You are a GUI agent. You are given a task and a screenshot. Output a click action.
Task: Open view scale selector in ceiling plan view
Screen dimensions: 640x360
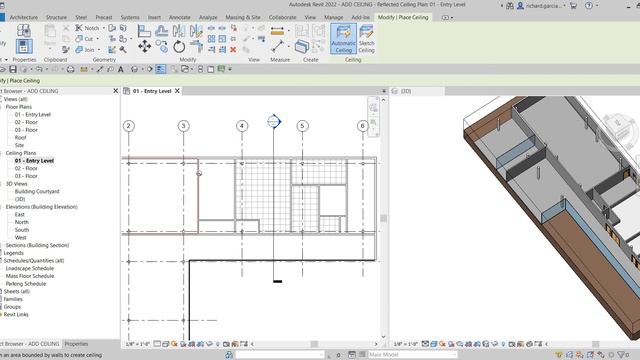tap(138, 344)
